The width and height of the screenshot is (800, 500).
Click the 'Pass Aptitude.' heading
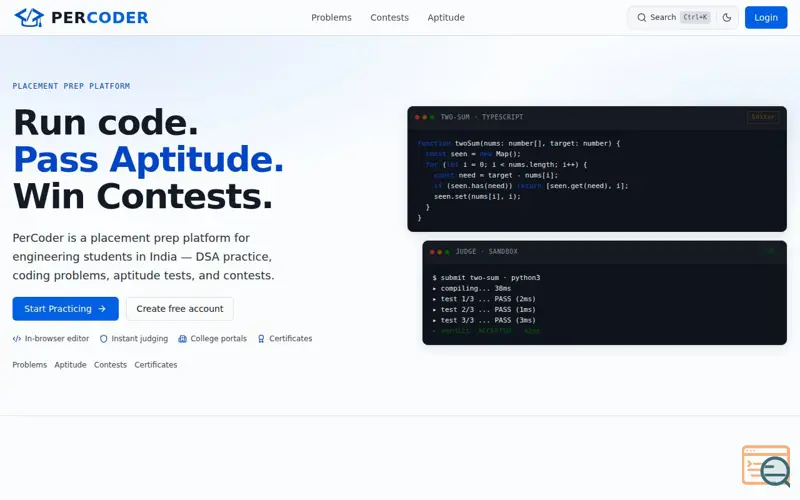point(148,160)
